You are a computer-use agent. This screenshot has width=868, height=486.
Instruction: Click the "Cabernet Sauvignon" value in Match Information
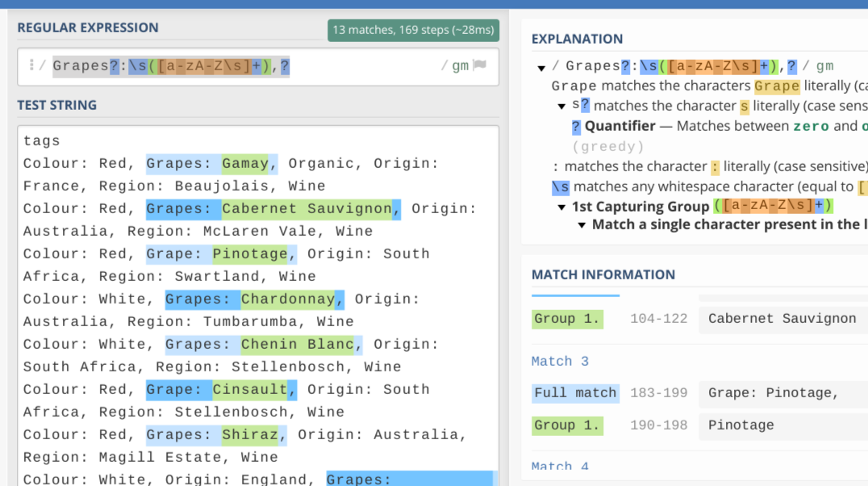[x=782, y=319]
